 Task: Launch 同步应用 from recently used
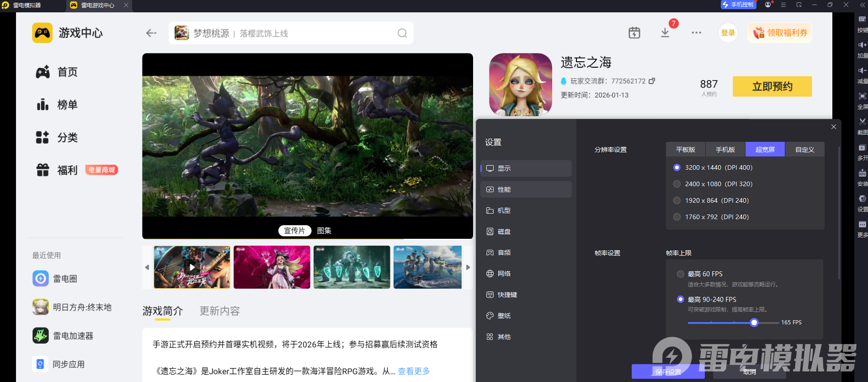(59, 364)
